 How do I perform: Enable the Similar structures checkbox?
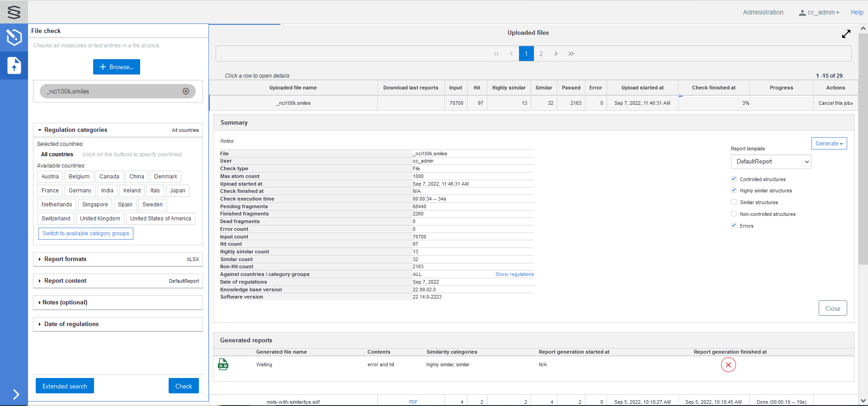click(734, 202)
